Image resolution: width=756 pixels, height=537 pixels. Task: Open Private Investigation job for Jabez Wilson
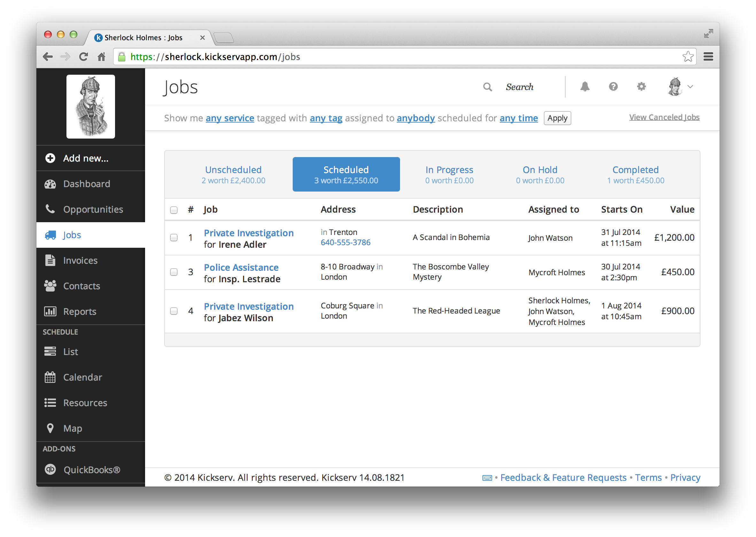pos(249,306)
